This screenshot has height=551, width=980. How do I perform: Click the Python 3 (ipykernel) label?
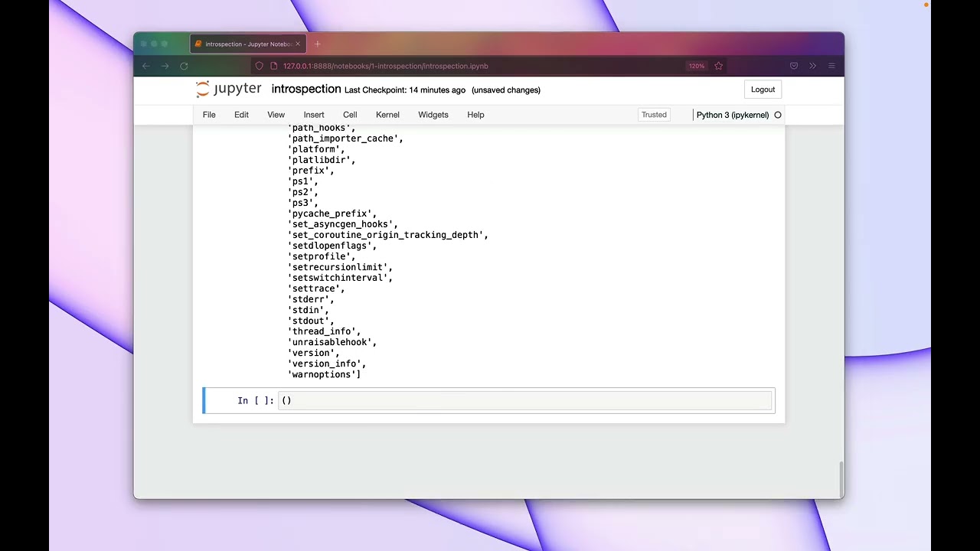732,115
